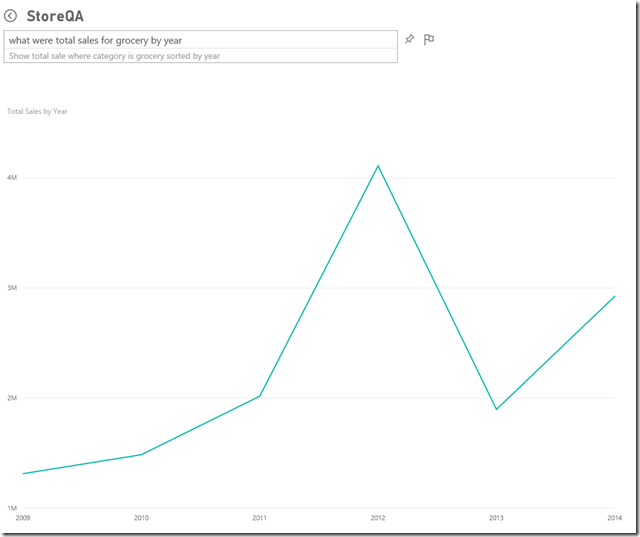Click the 4M y-axis label

pos(12,177)
